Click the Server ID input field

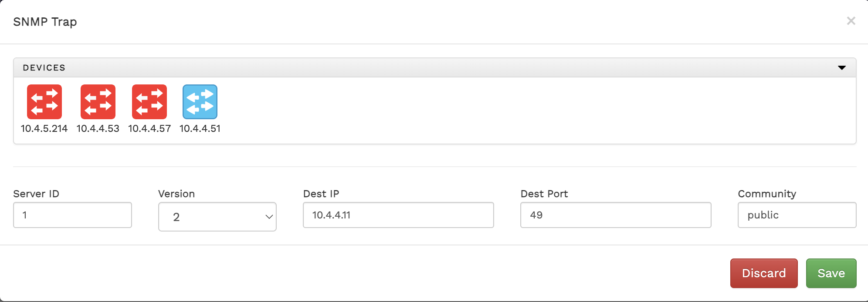point(72,215)
